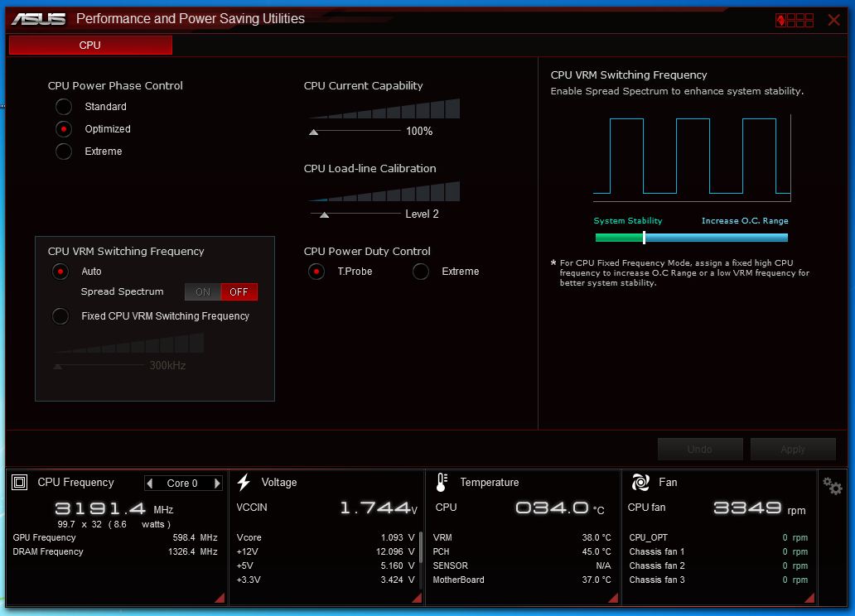
Task: Expand Voltage panel via red corner triangle
Action: tap(417, 598)
